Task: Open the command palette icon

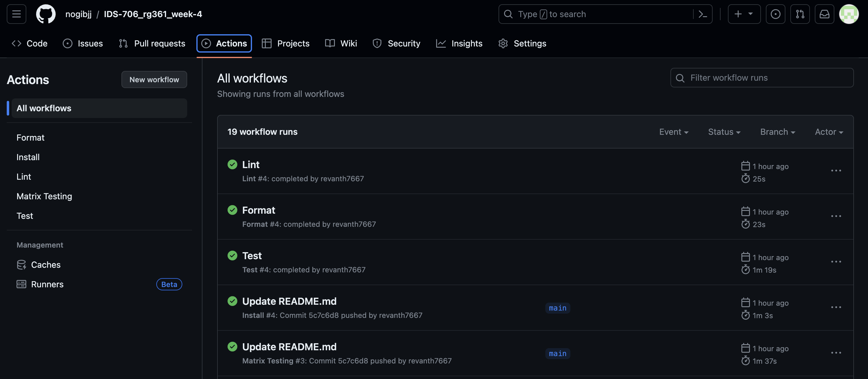Action: coord(703,14)
